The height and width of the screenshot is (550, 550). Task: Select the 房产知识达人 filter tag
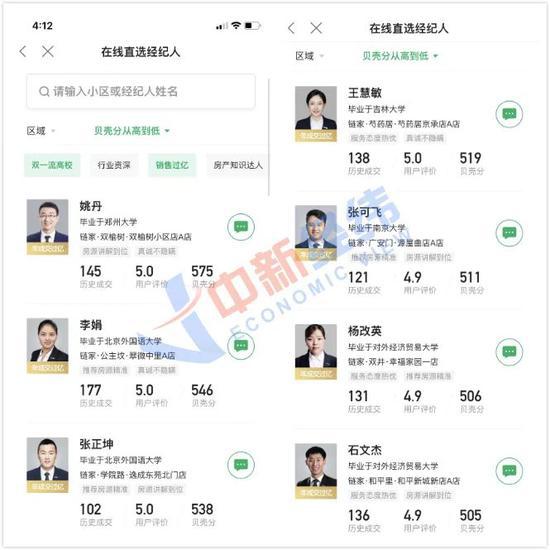(238, 165)
